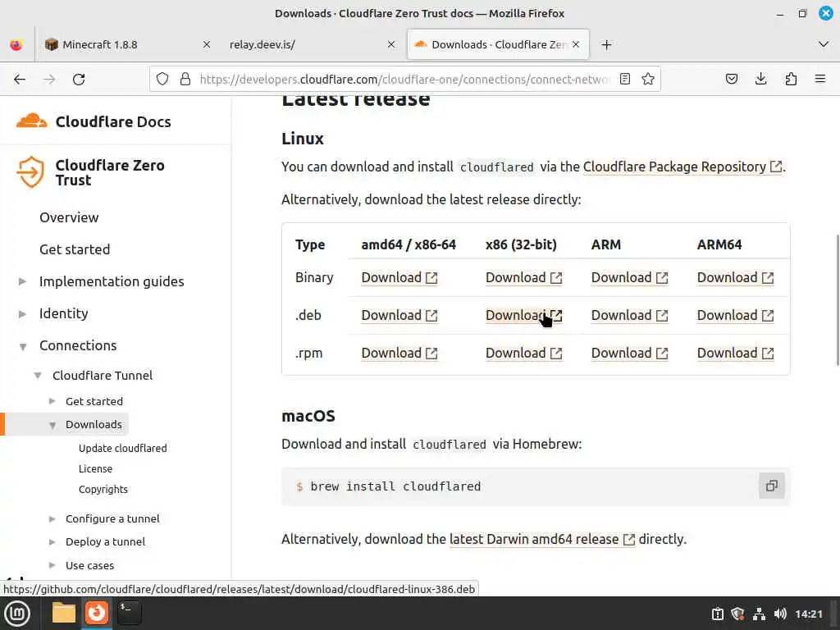
Task: Expand Deploy a tunnel
Action: tap(52, 541)
